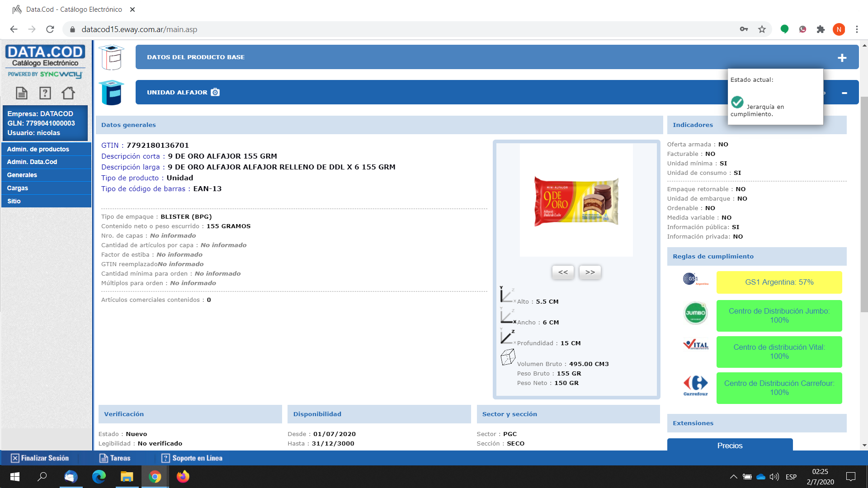The image size is (868, 488).
Task: Open the Chrome three-dot menu
Action: pyautogui.click(x=857, y=29)
